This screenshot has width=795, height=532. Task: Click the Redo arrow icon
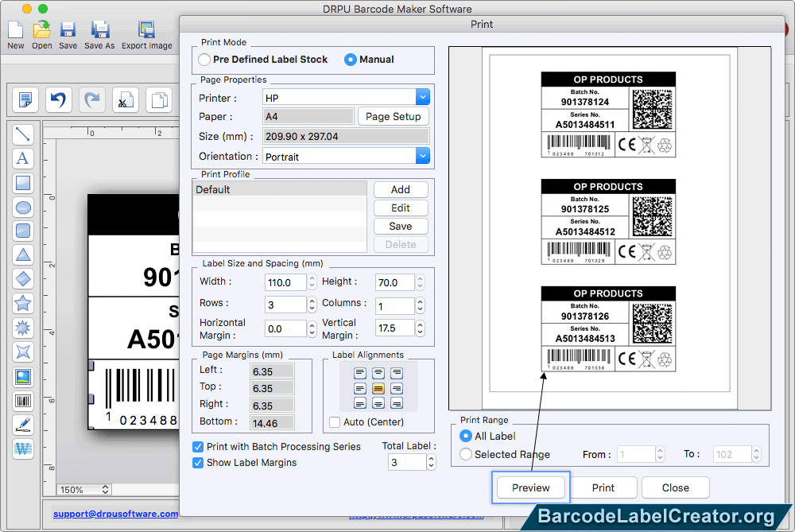[x=91, y=99]
